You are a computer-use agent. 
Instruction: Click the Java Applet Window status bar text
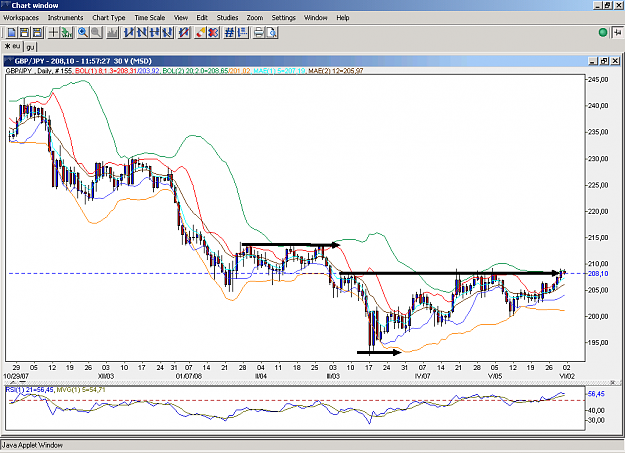pyautogui.click(x=32, y=445)
